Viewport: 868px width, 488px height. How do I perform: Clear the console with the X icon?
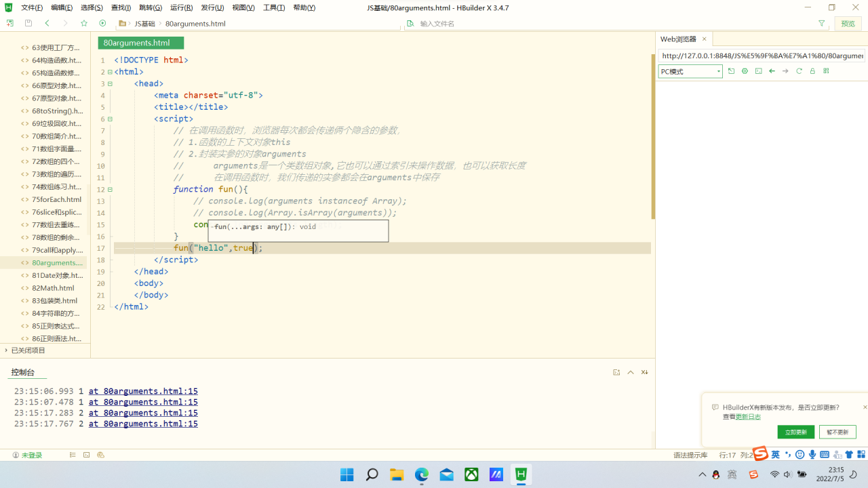(644, 372)
